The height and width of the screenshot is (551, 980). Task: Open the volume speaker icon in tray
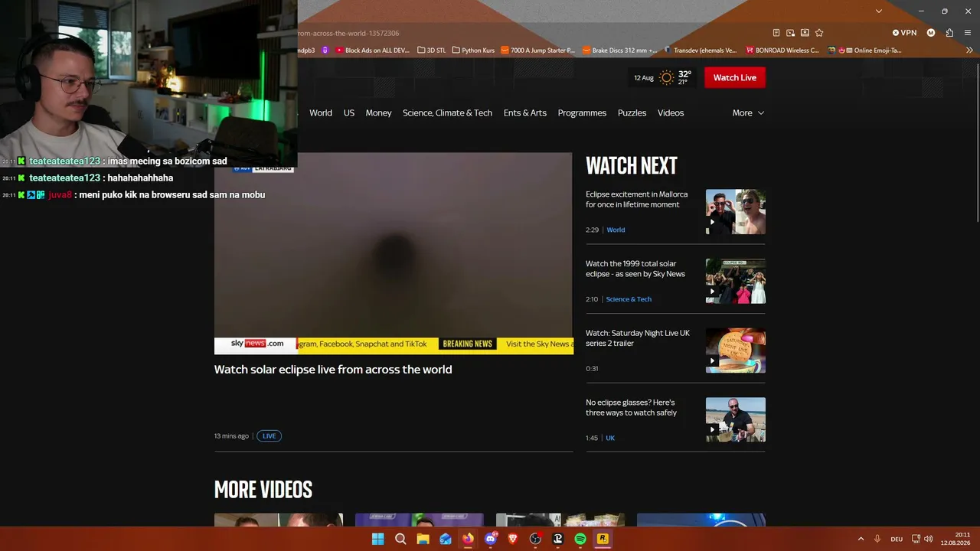click(x=929, y=539)
